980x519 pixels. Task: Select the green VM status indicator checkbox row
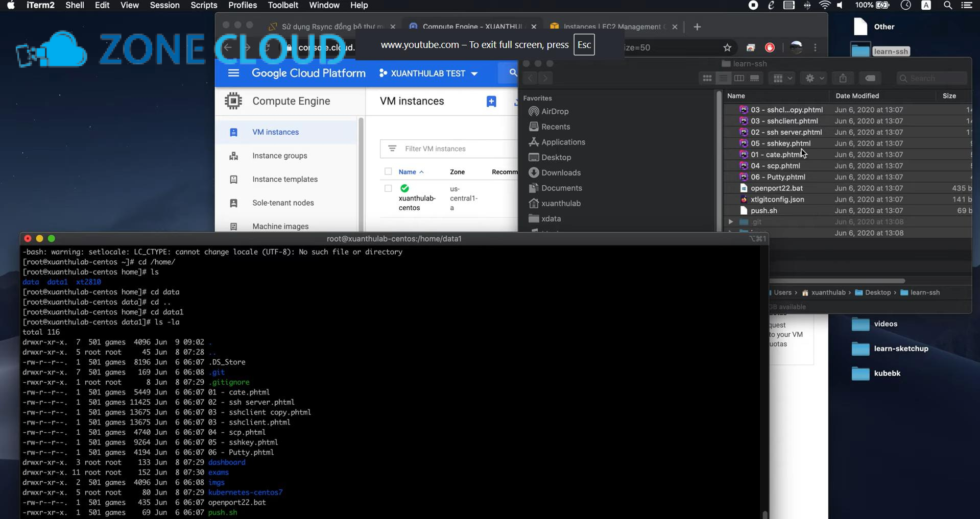click(x=404, y=188)
